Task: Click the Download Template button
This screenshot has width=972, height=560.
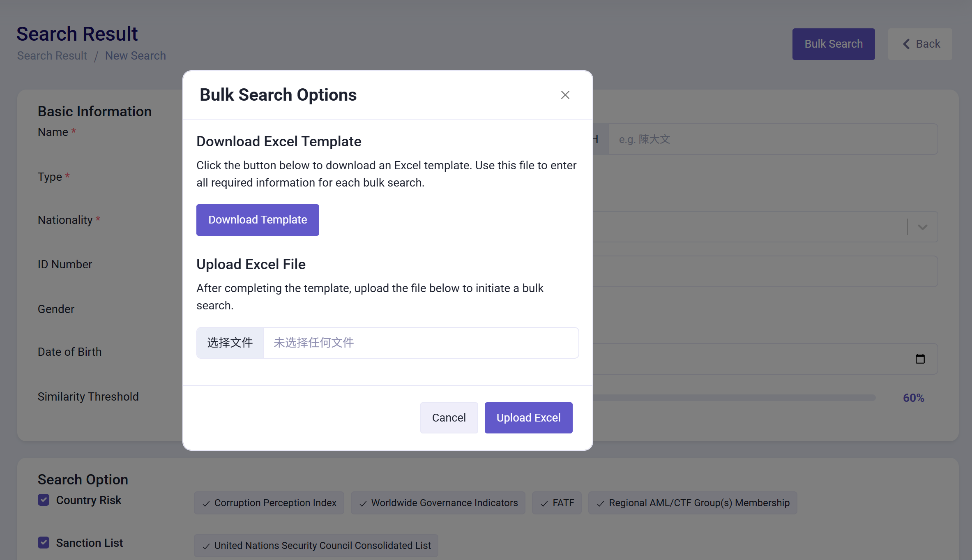Action: [258, 220]
